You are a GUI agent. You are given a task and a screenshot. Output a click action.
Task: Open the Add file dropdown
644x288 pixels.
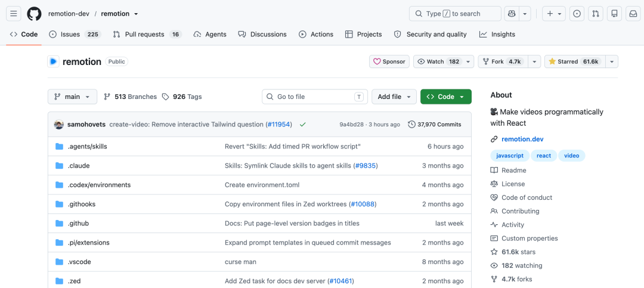[394, 97]
